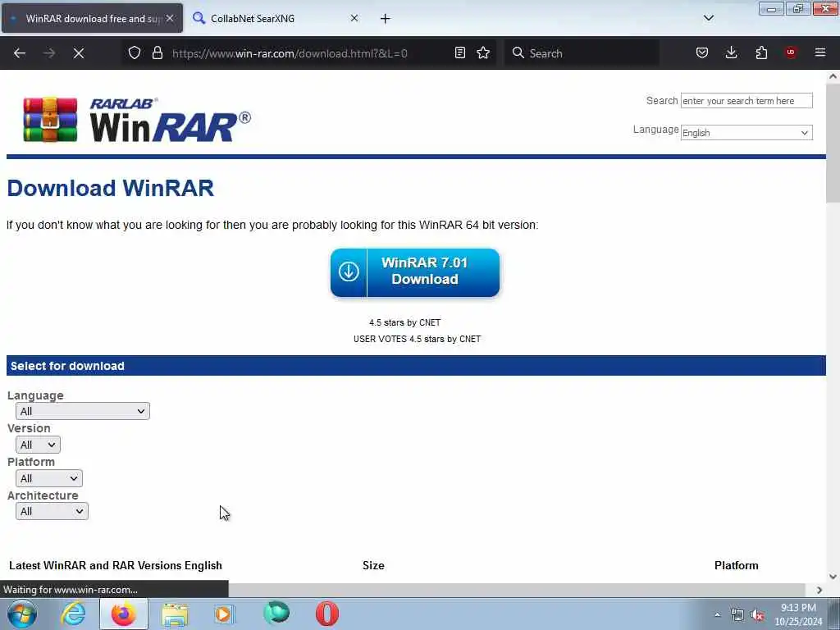840x630 pixels.
Task: Show hidden system tray icons
Action: (x=717, y=615)
